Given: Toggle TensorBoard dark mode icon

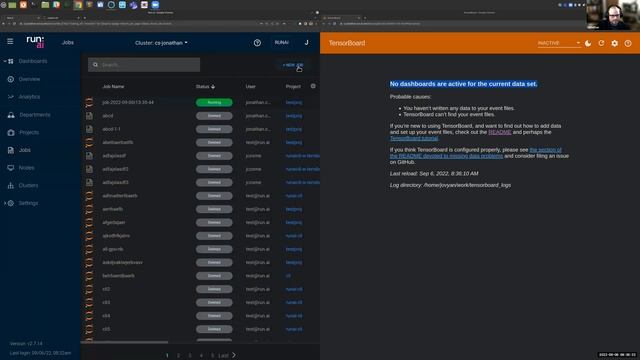Looking at the screenshot, I should [588, 43].
